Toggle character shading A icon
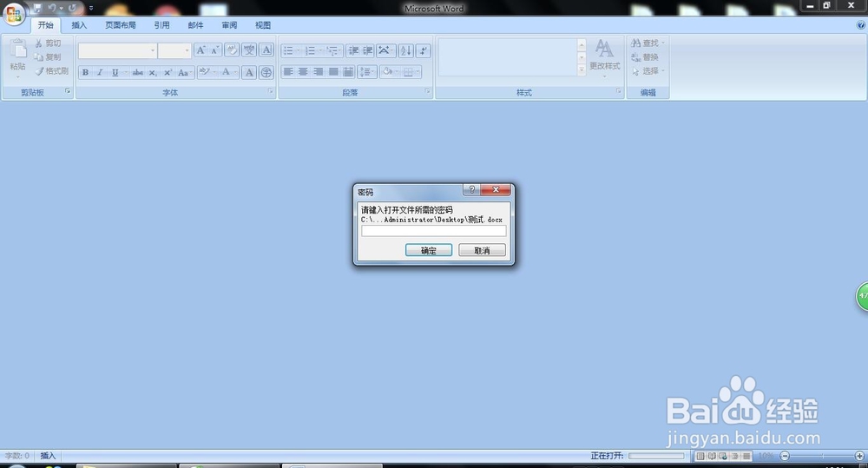This screenshot has width=868, height=468. (249, 73)
